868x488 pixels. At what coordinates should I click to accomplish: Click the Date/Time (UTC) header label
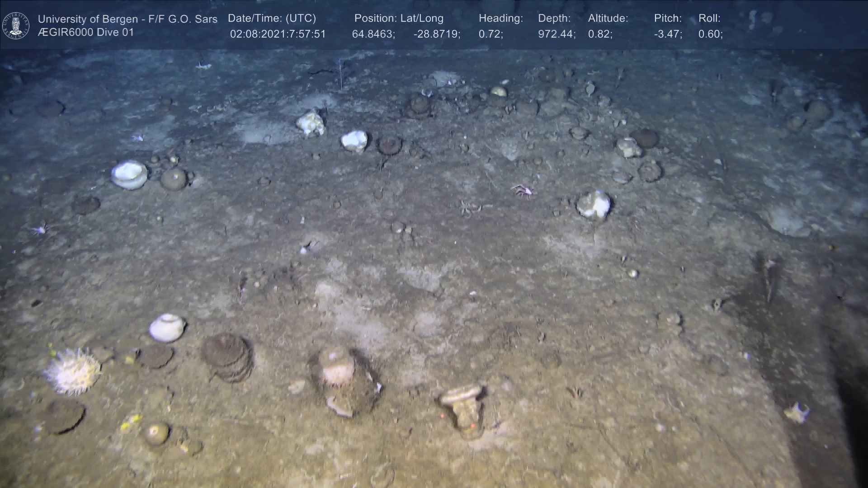click(272, 19)
